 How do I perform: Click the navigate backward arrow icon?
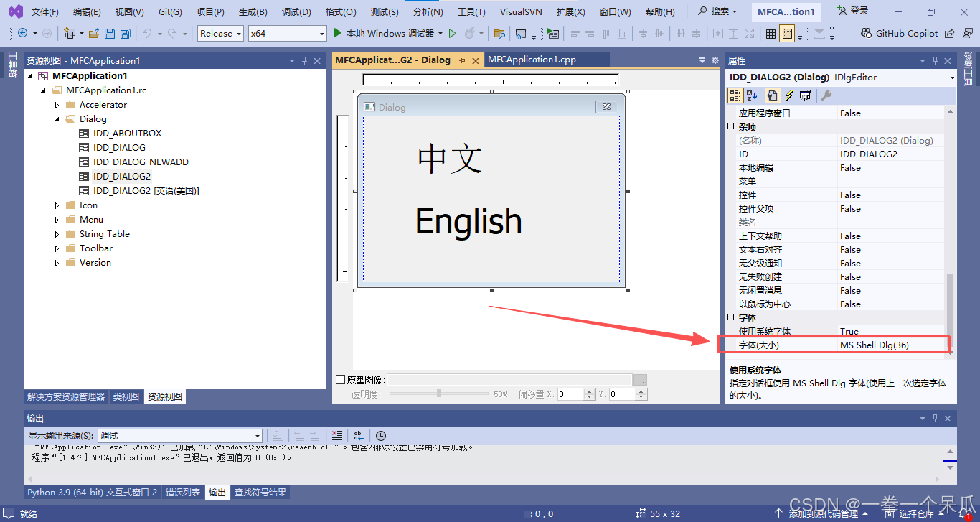tap(22, 33)
